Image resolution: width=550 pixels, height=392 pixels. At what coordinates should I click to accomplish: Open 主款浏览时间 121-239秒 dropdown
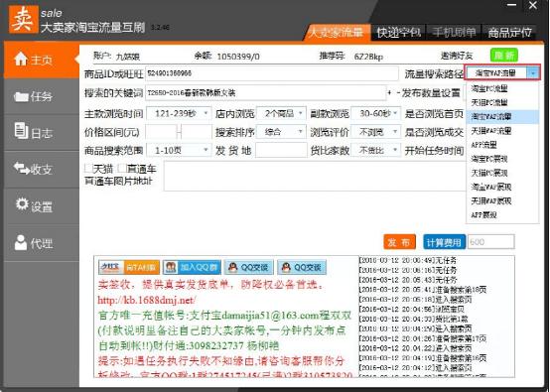(x=179, y=113)
